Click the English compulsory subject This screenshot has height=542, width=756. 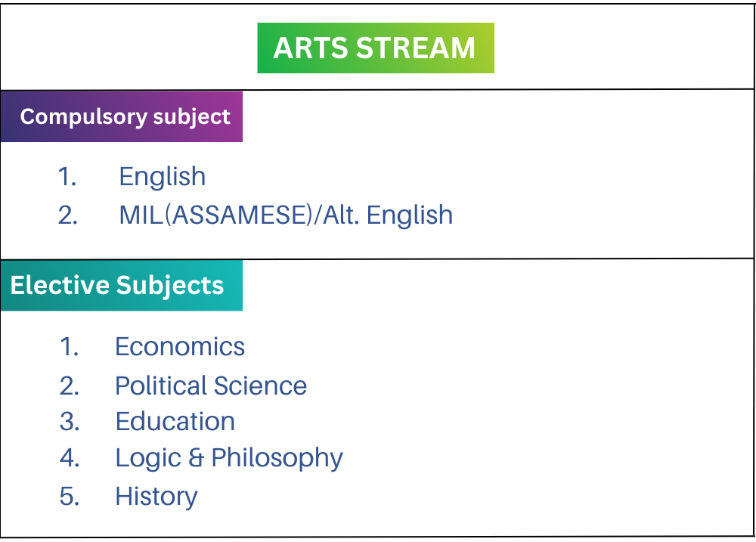[162, 177]
